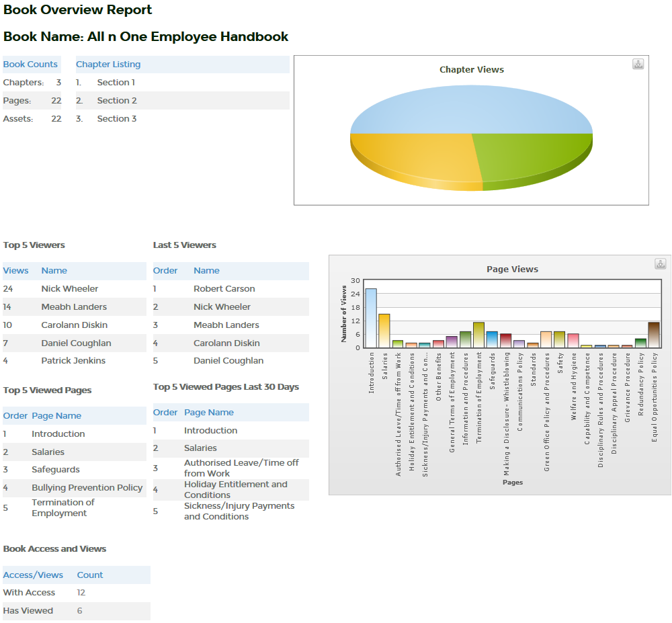Viewport: 672px width, 623px height.
Task: Click the orange Salaries bar in Page Views chart
Action: tap(384, 331)
